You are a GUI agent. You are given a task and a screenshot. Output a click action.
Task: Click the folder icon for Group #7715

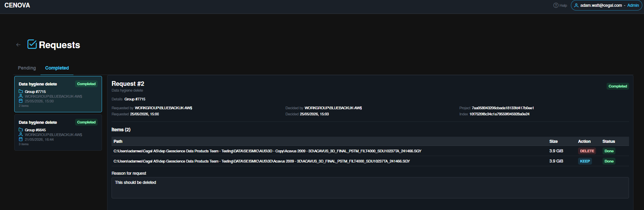click(x=21, y=91)
